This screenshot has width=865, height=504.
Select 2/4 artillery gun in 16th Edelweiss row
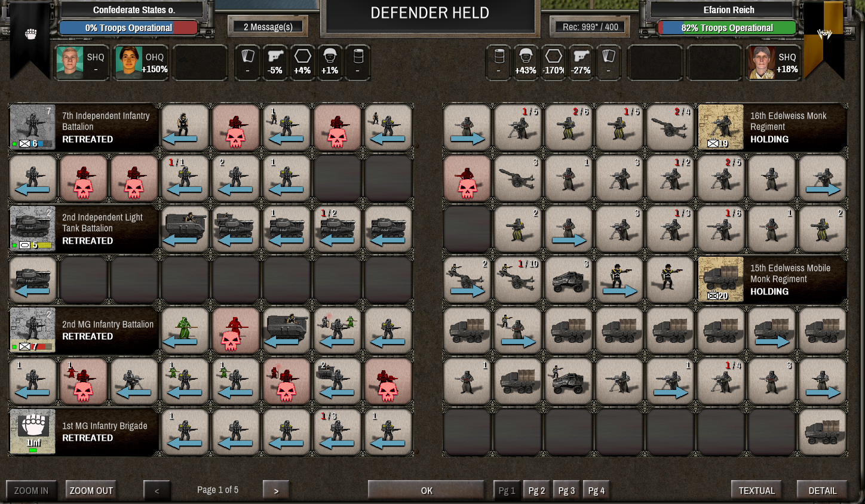[x=670, y=127]
